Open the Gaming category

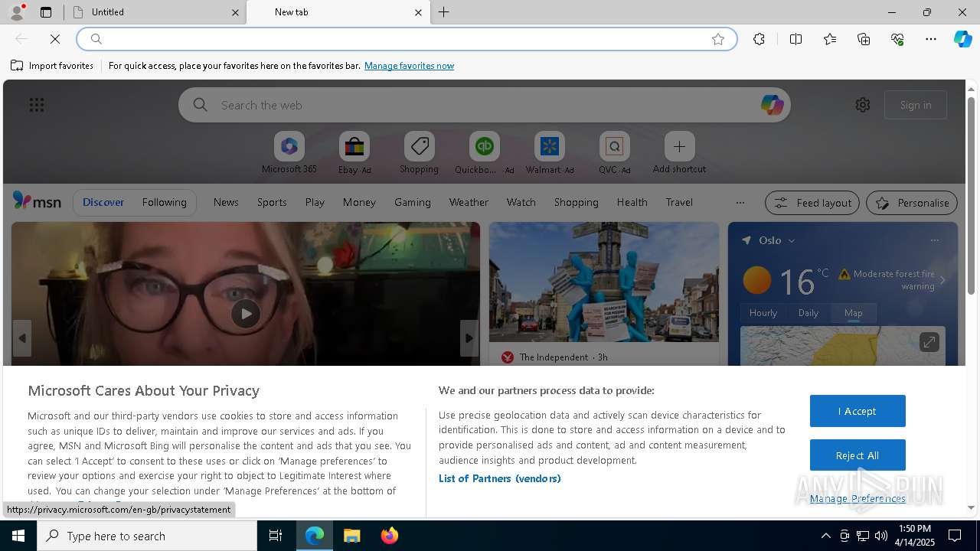412,202
